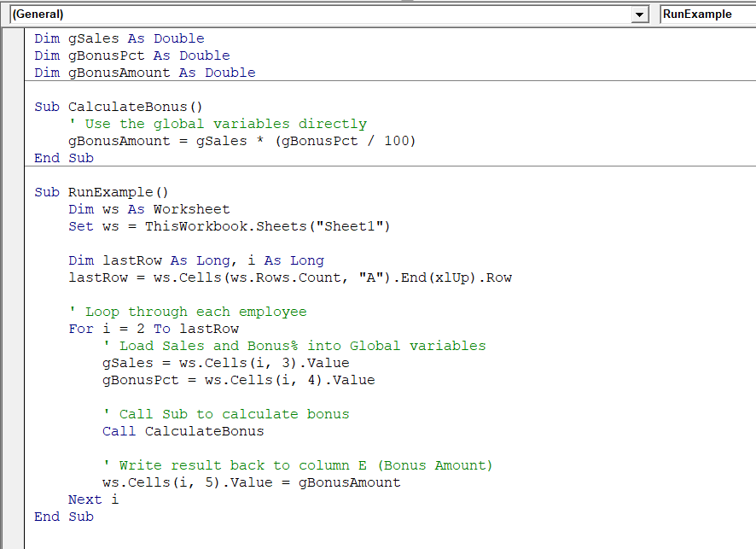The width and height of the screenshot is (756, 549).
Task: Place cursor on Dim ws As Worksheet
Action: pyautogui.click(x=149, y=209)
